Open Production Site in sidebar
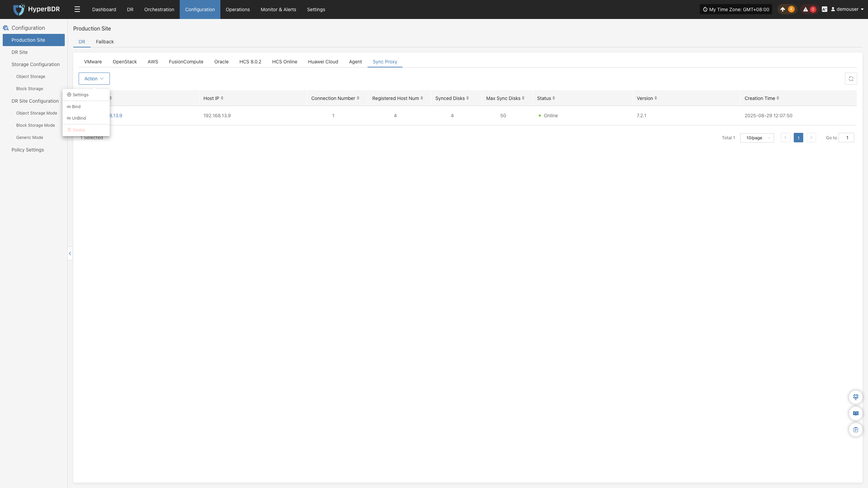 point(34,40)
